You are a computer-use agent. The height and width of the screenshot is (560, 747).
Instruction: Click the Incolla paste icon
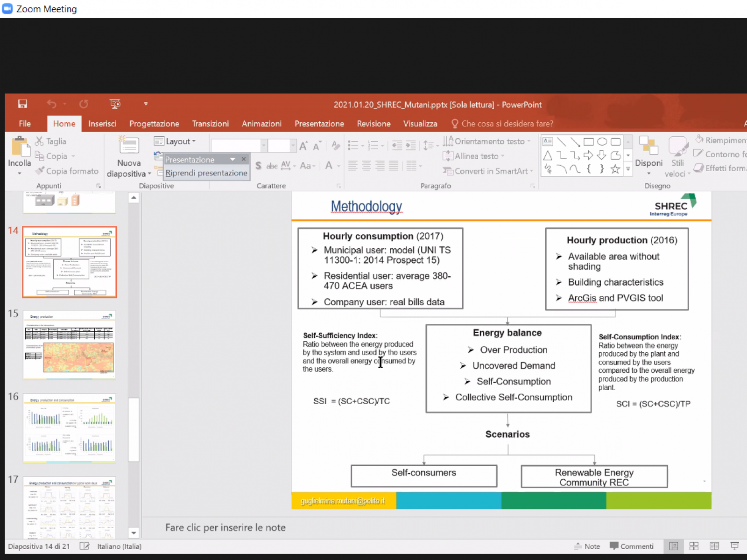(x=20, y=147)
